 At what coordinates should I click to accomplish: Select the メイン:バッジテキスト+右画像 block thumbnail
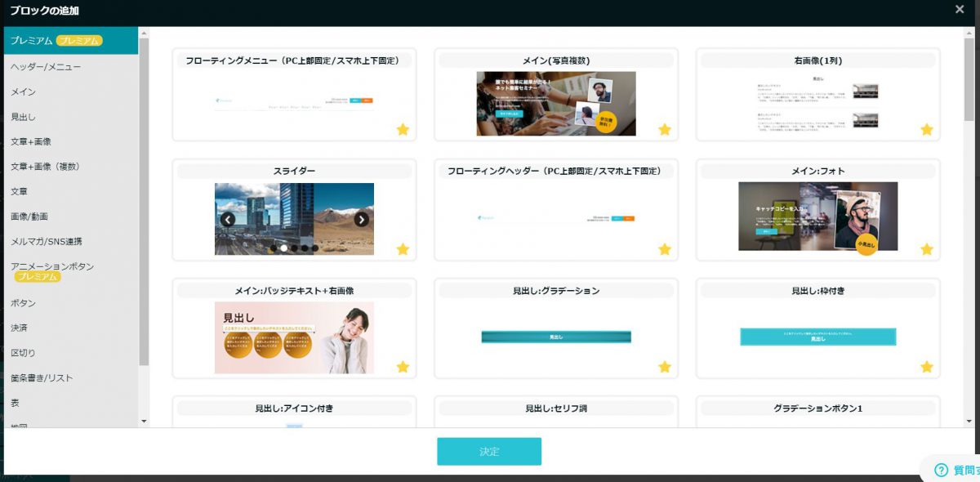click(x=294, y=337)
